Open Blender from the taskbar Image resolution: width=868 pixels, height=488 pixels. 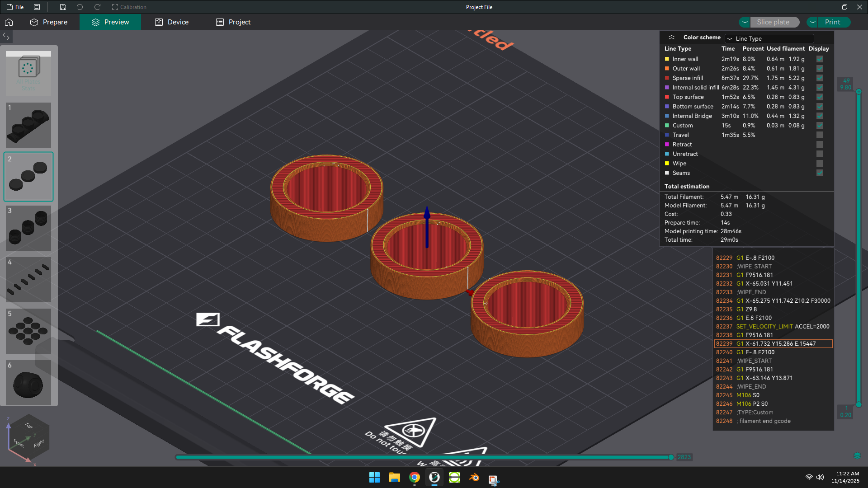click(x=474, y=478)
